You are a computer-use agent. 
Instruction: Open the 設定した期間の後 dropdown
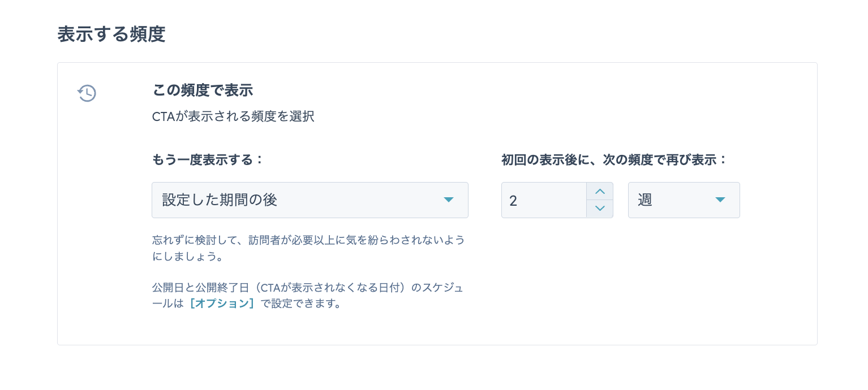coord(310,200)
